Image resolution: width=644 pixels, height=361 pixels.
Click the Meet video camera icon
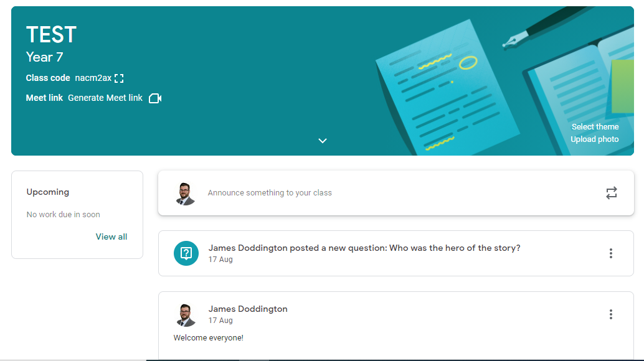pyautogui.click(x=155, y=98)
